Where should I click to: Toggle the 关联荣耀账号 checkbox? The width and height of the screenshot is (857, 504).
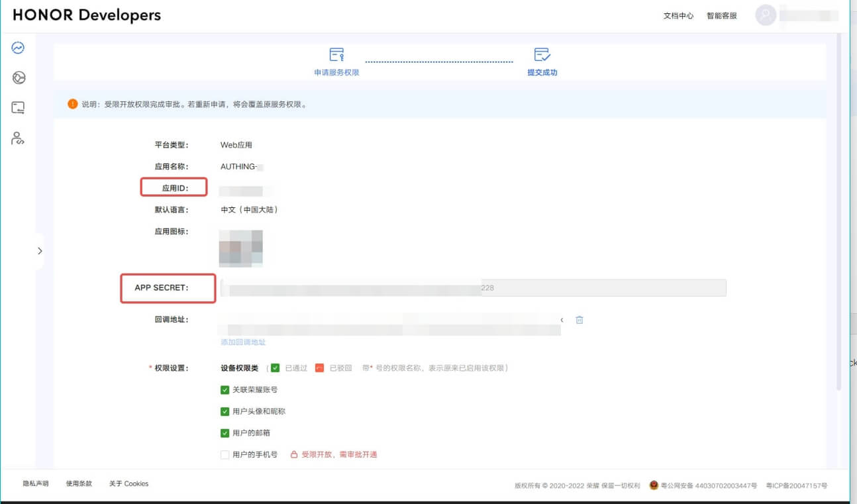pos(225,390)
